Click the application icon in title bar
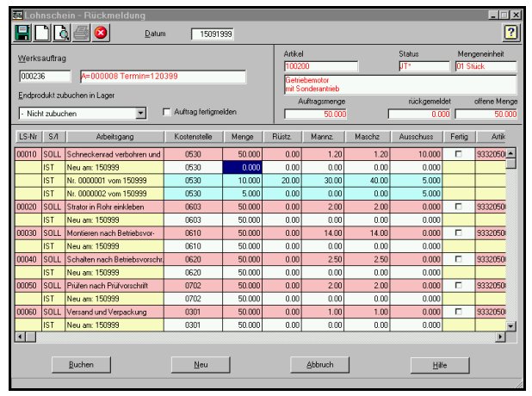Image resolution: width=532 pixels, height=396 pixels. (x=17, y=15)
